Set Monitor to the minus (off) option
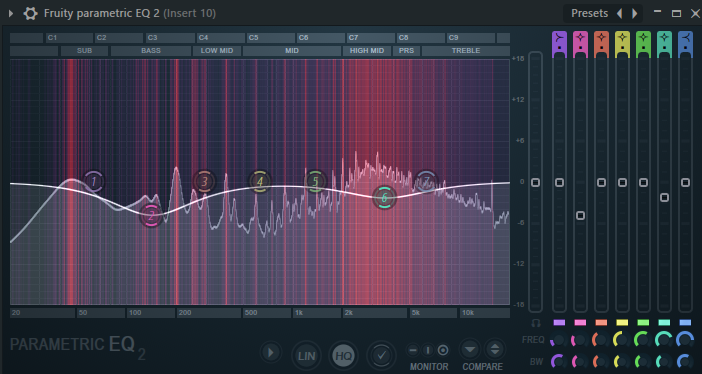Viewport: 702px width, 374px height. point(413,350)
